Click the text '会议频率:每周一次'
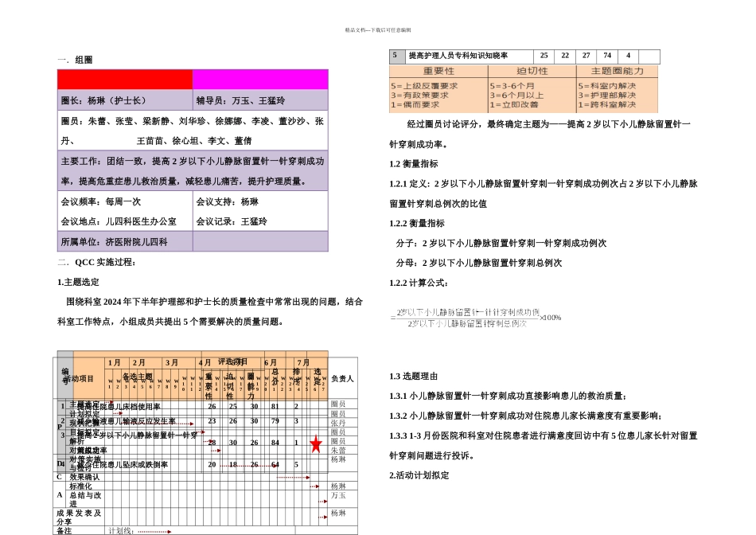Screen dimensions: 756x535 point(101,201)
